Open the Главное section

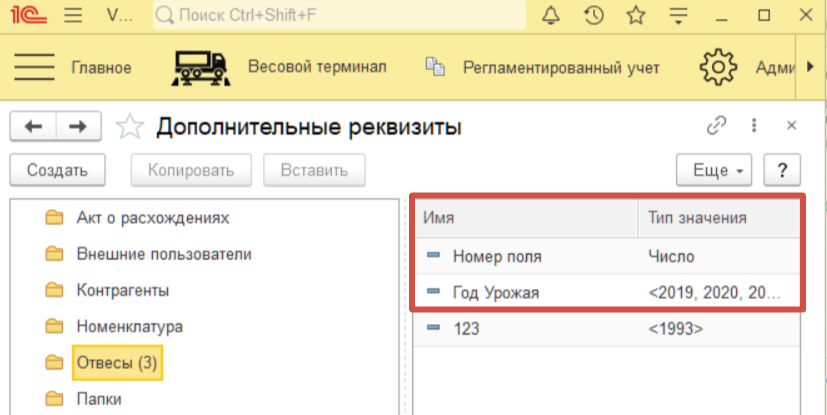(101, 67)
